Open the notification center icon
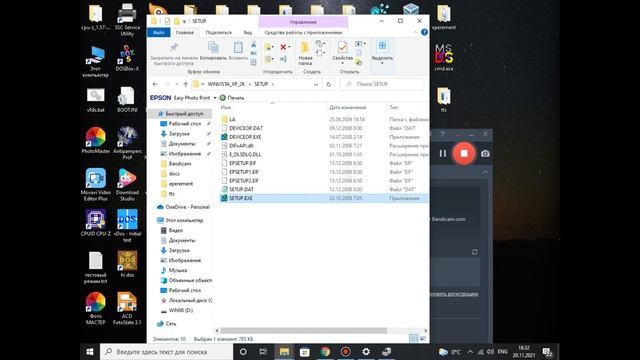Viewport: 640px width, 360px height. [x=547, y=351]
